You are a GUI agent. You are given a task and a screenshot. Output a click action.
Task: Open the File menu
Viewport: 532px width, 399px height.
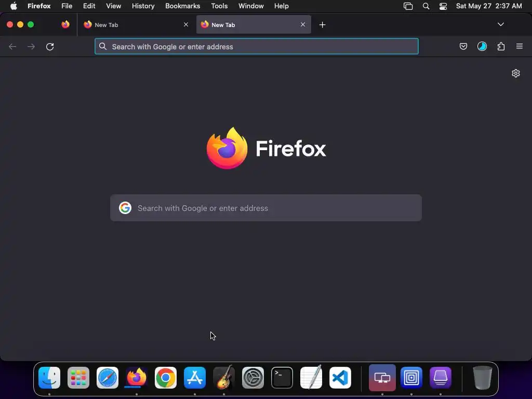(x=67, y=6)
